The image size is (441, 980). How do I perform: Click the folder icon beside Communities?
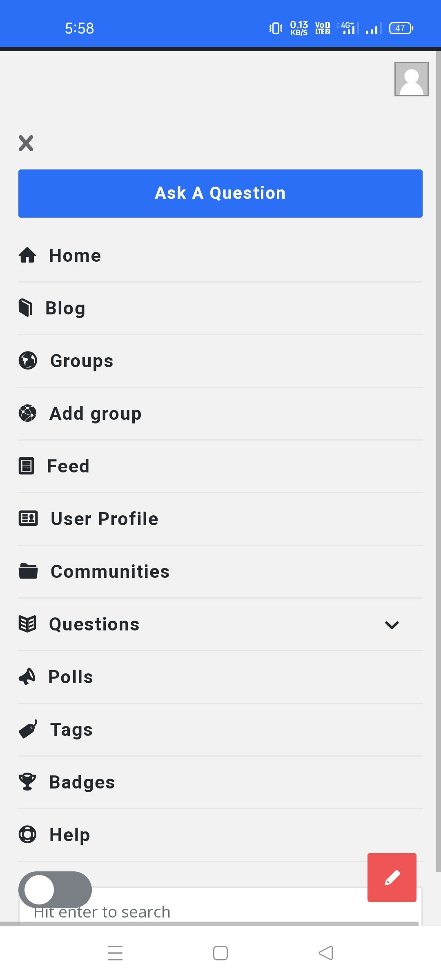28,571
